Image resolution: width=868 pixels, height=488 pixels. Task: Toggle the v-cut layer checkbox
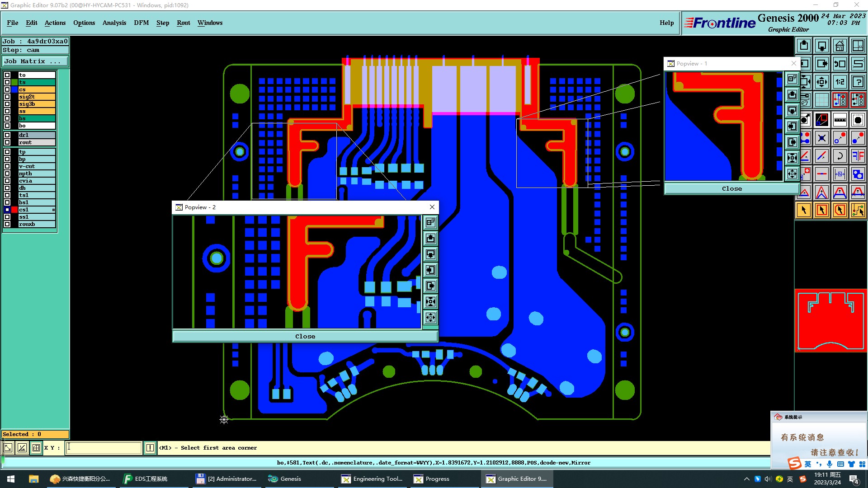click(x=7, y=166)
